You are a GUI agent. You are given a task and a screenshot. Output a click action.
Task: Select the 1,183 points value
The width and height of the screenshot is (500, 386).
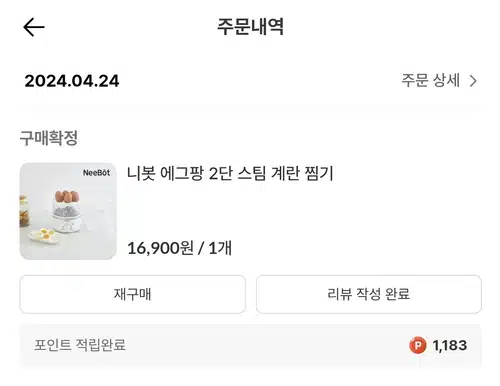click(450, 345)
